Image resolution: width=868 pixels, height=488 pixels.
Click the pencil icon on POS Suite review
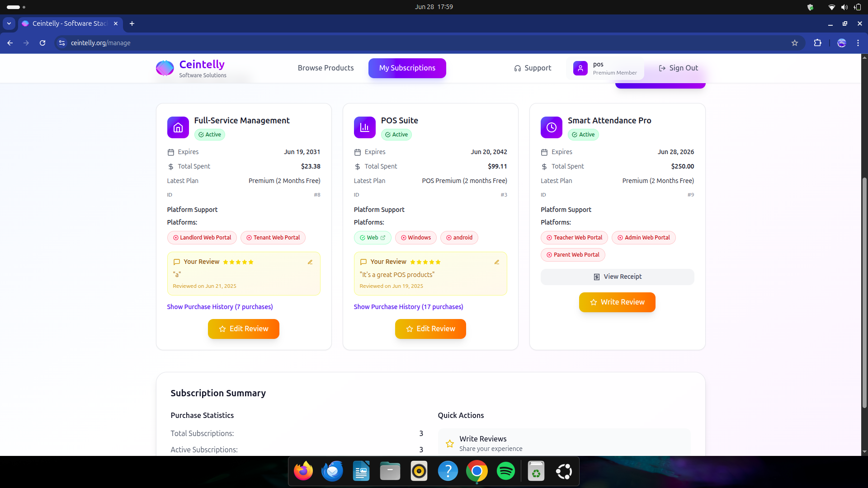click(x=497, y=262)
